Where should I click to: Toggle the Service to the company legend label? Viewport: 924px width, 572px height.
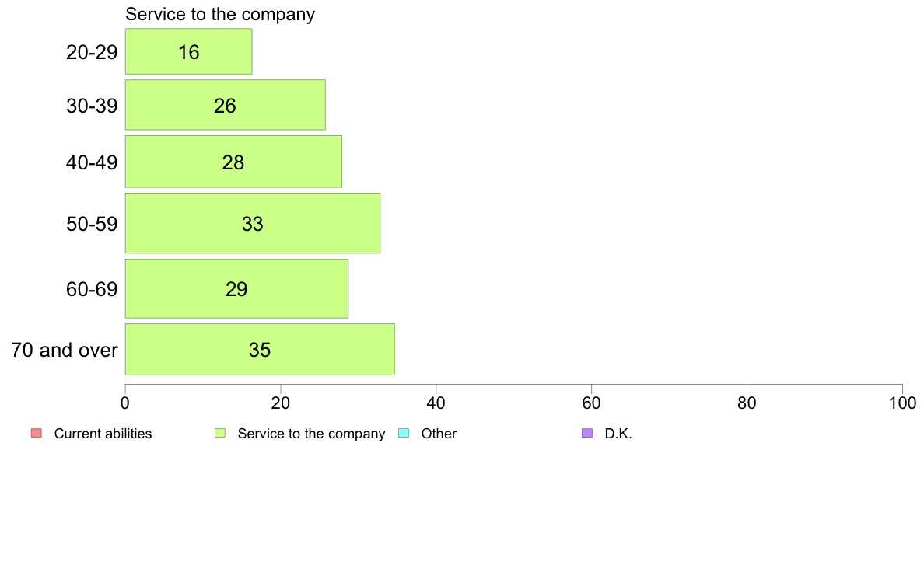click(x=311, y=434)
